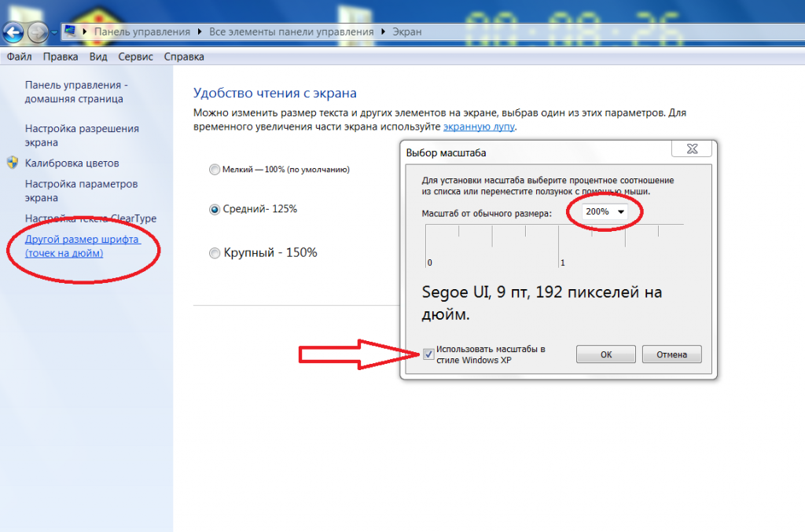This screenshot has height=532, width=805.
Task: Open Настройка разрешения экрана link
Action: click(82, 135)
